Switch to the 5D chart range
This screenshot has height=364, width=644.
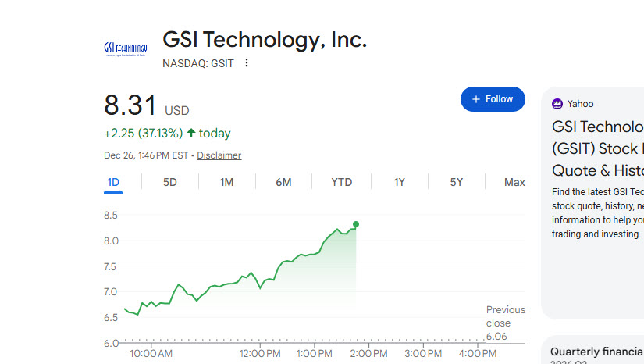tap(170, 182)
